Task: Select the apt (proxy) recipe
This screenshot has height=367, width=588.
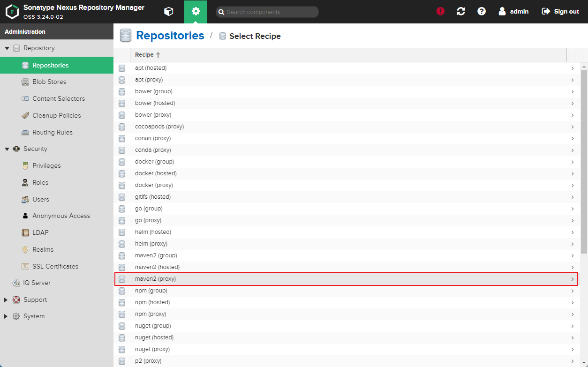Action: [x=347, y=80]
